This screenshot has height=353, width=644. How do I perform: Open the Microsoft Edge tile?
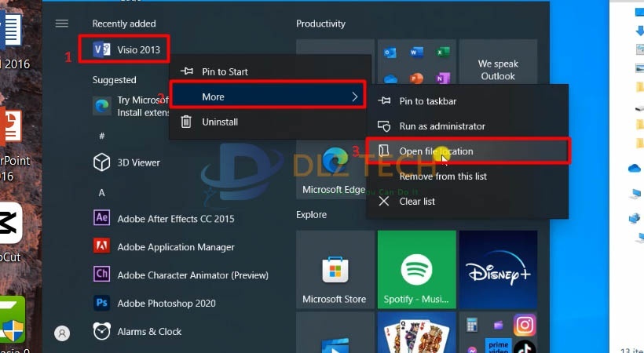[331, 169]
